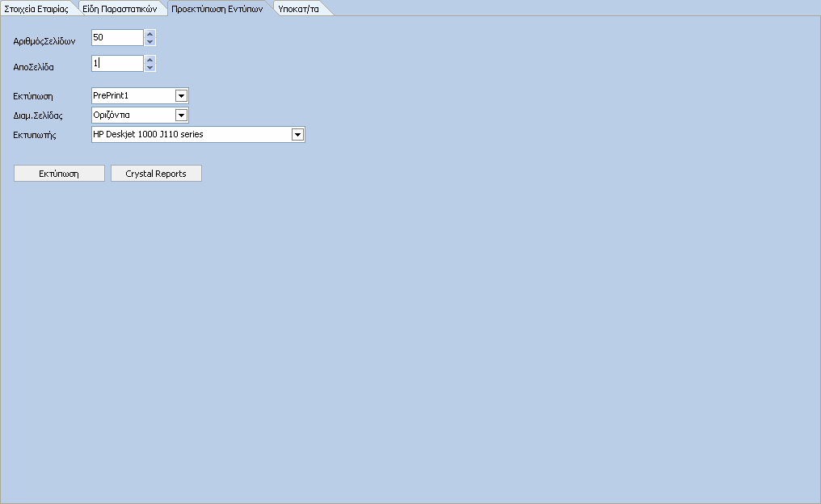Click the Εκτυπωτής label
The width and height of the screenshot is (821, 504).
click(x=35, y=135)
